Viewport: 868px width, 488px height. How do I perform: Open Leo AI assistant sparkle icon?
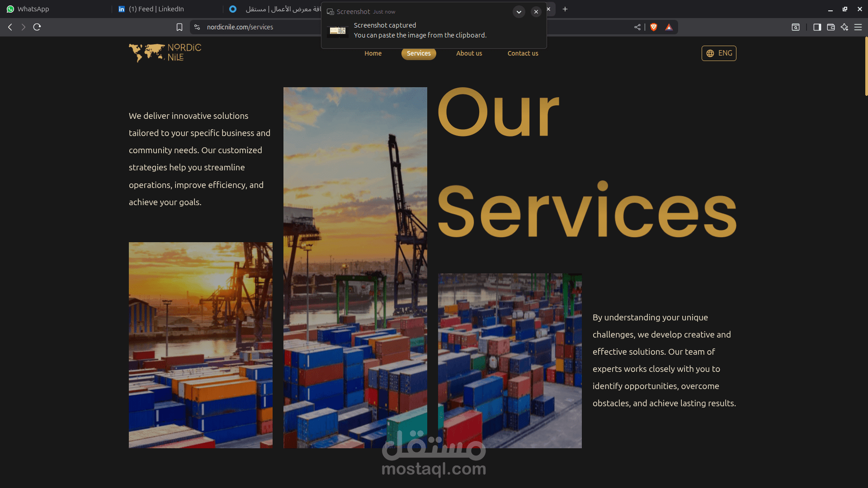click(844, 27)
